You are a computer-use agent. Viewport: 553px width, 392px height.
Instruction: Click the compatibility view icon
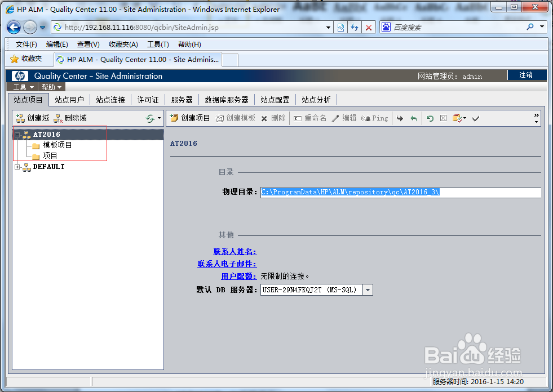point(340,27)
